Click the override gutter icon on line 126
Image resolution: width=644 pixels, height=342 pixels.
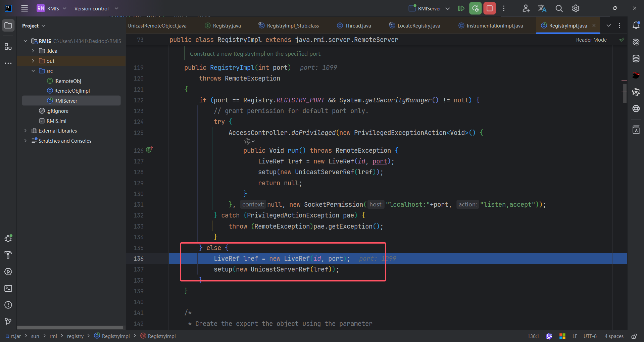(x=149, y=150)
